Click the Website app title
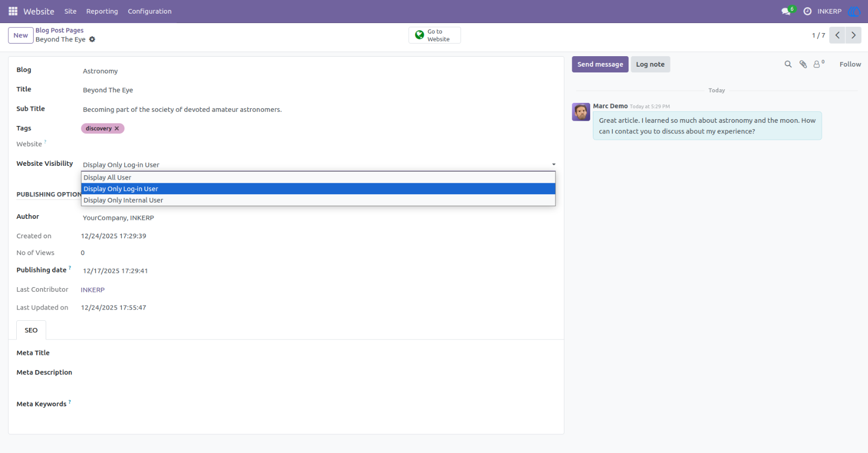This screenshot has width=868, height=453. click(39, 11)
